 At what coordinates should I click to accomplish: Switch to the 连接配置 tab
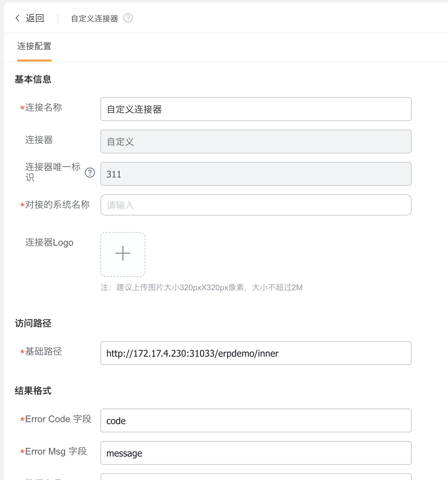click(34, 46)
